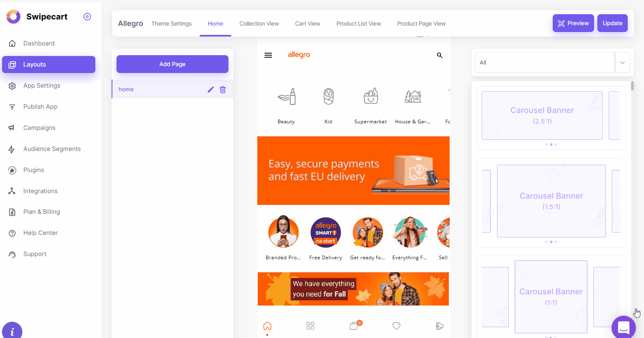Click the component list scrollbar
The height and width of the screenshot is (338, 644).
(x=632, y=86)
